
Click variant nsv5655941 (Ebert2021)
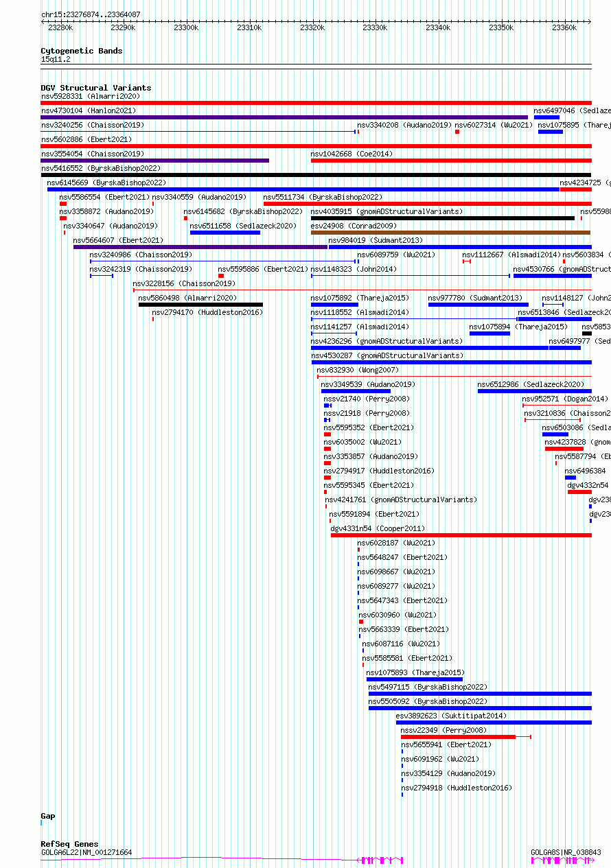446,744
